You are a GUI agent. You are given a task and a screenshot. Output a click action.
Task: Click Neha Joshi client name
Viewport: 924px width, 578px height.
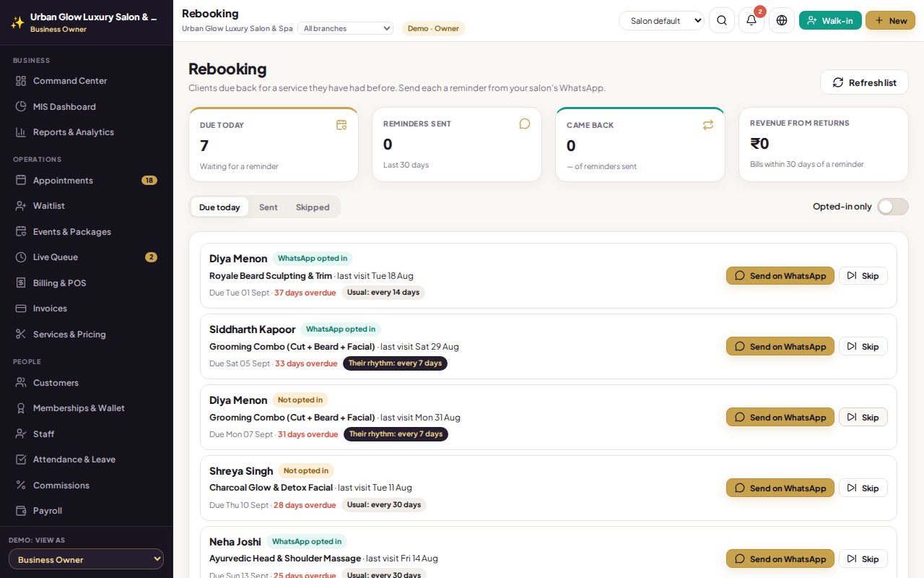[235, 542]
